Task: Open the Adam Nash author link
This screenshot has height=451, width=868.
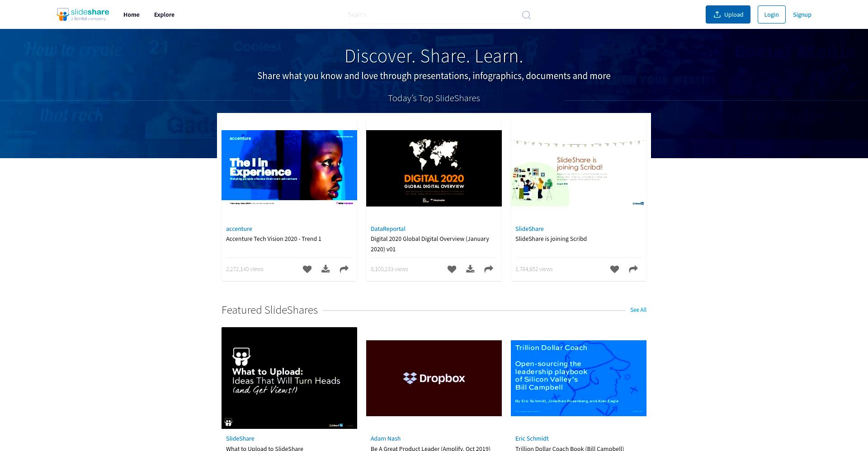Action: pyautogui.click(x=386, y=438)
